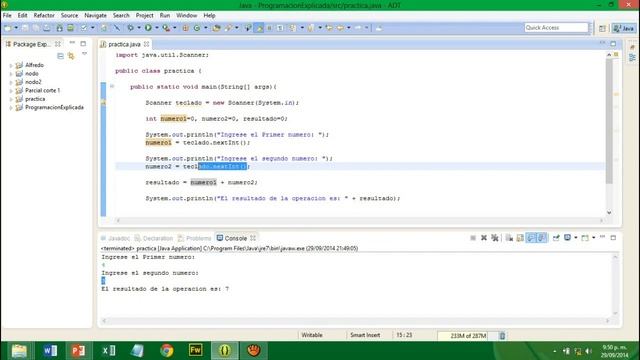Click Collapse All in Package Explorer
The height and width of the screenshot is (360, 640).
(x=60, y=56)
